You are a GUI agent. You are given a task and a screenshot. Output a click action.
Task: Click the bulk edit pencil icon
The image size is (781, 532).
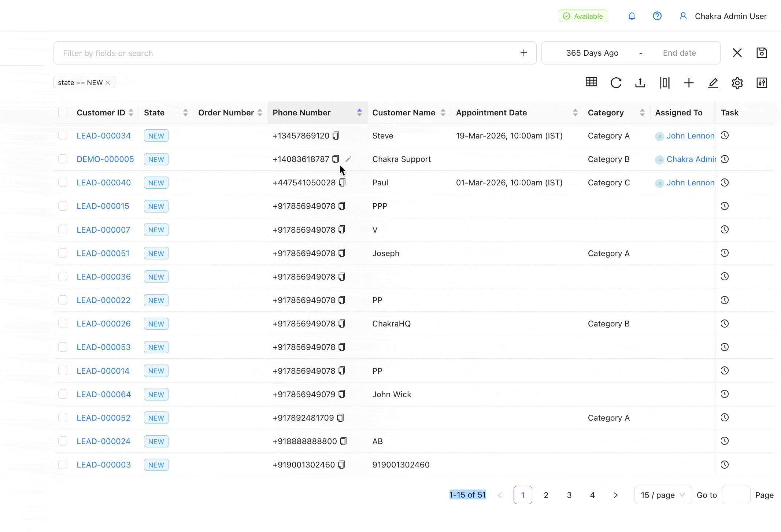[713, 83]
